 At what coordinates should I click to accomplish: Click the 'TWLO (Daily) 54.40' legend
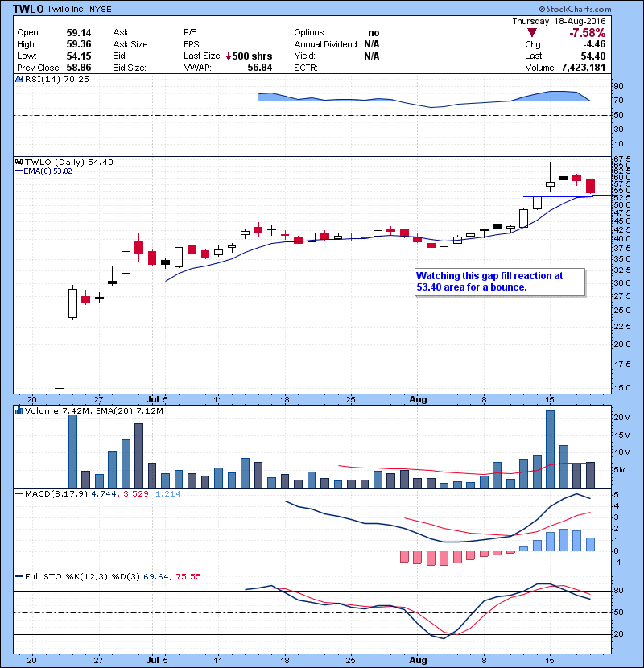point(69,162)
